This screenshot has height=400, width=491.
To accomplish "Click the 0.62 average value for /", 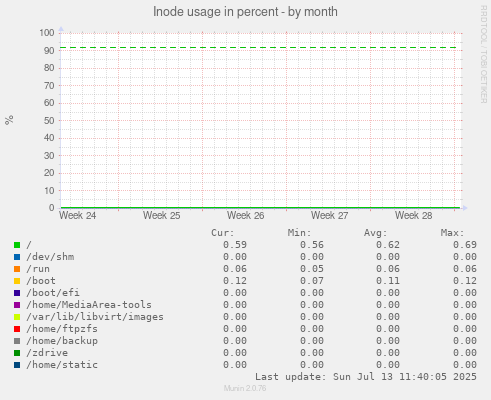I will (x=388, y=245).
